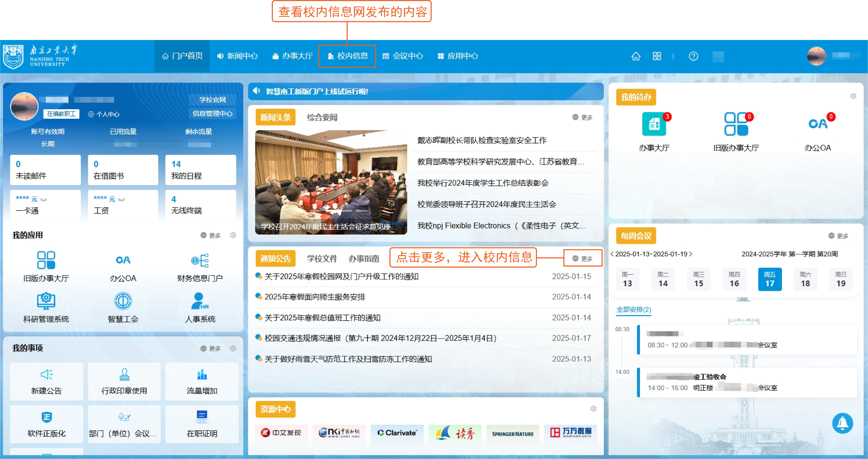The width and height of the screenshot is (868, 459).
Task: Switch to the 办事指南 tab
Action: pyautogui.click(x=364, y=259)
